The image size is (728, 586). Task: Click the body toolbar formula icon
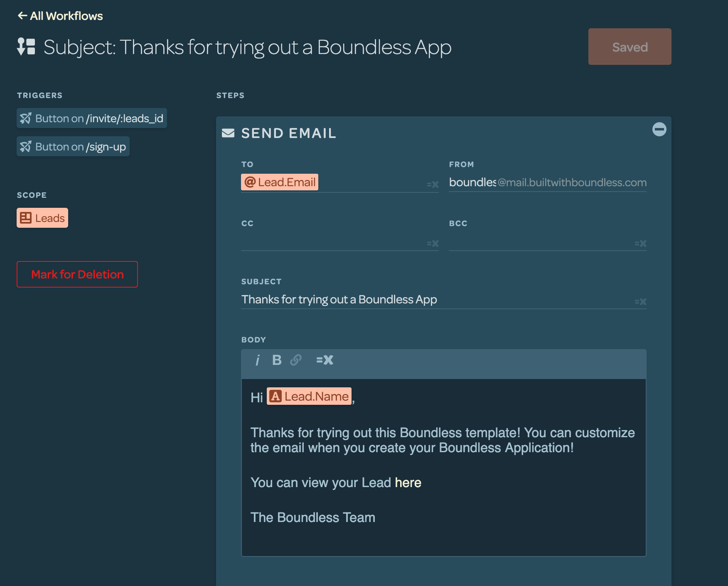click(x=325, y=360)
